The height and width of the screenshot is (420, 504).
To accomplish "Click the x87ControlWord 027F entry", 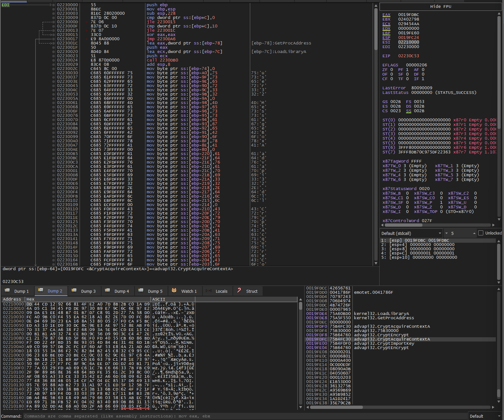I will point(407,221).
